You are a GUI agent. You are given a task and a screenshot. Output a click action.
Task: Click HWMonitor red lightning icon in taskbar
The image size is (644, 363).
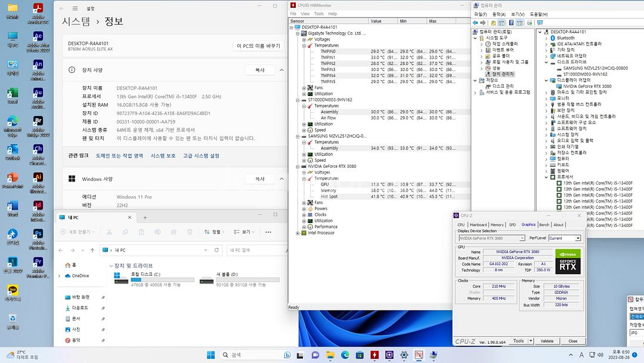click(x=374, y=355)
